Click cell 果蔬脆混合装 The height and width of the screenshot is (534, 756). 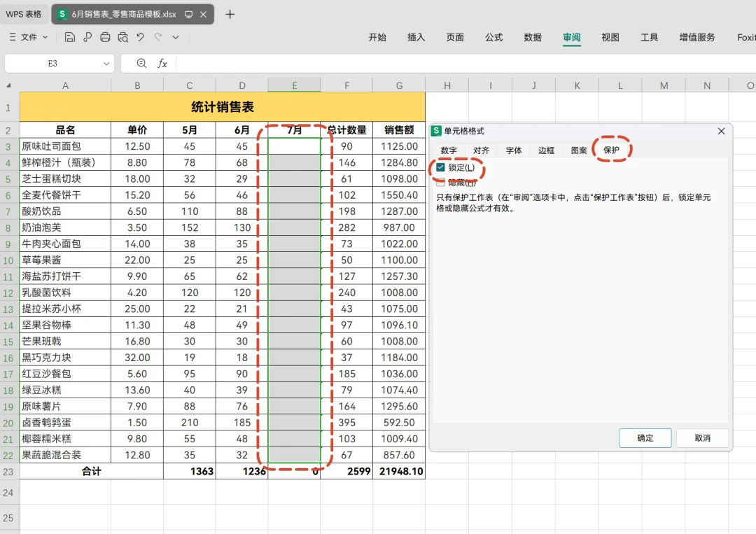(65, 455)
